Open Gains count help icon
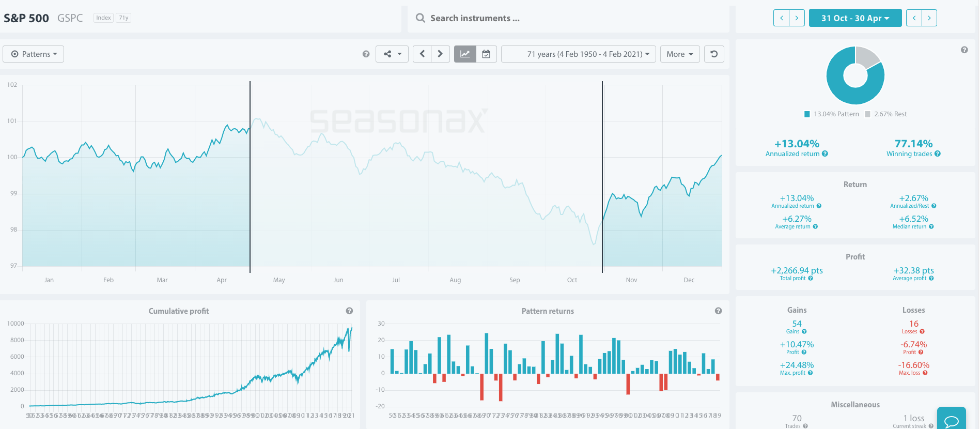The width and height of the screenshot is (980, 429). (804, 332)
